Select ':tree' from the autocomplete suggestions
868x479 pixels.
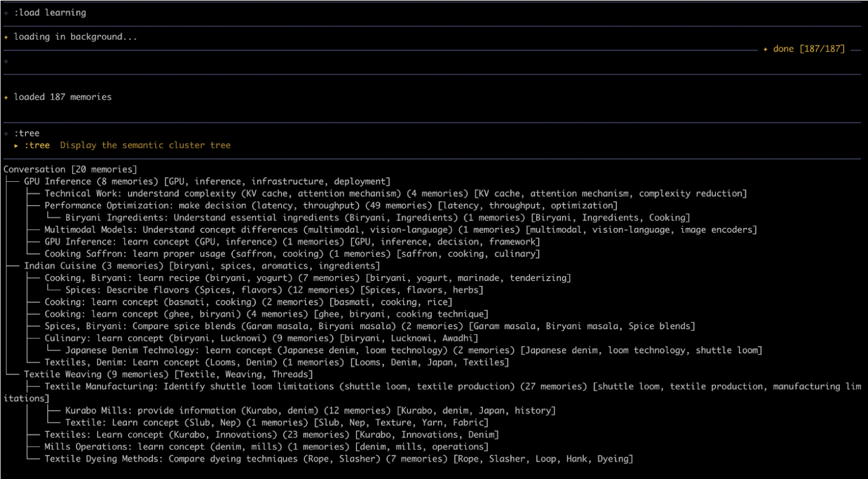click(x=37, y=145)
